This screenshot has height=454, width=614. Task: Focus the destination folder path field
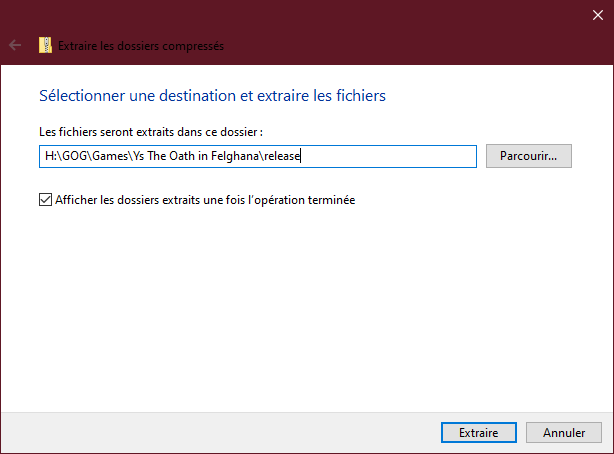point(390,157)
